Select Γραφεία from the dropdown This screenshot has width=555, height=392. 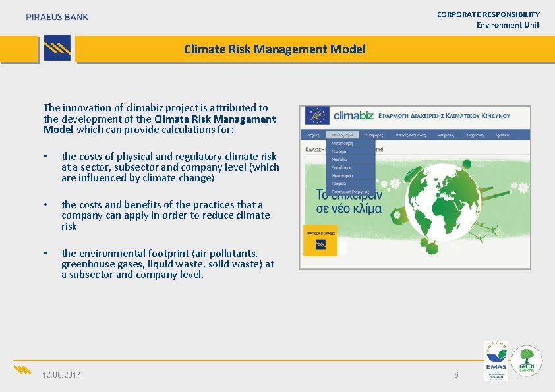(x=351, y=184)
